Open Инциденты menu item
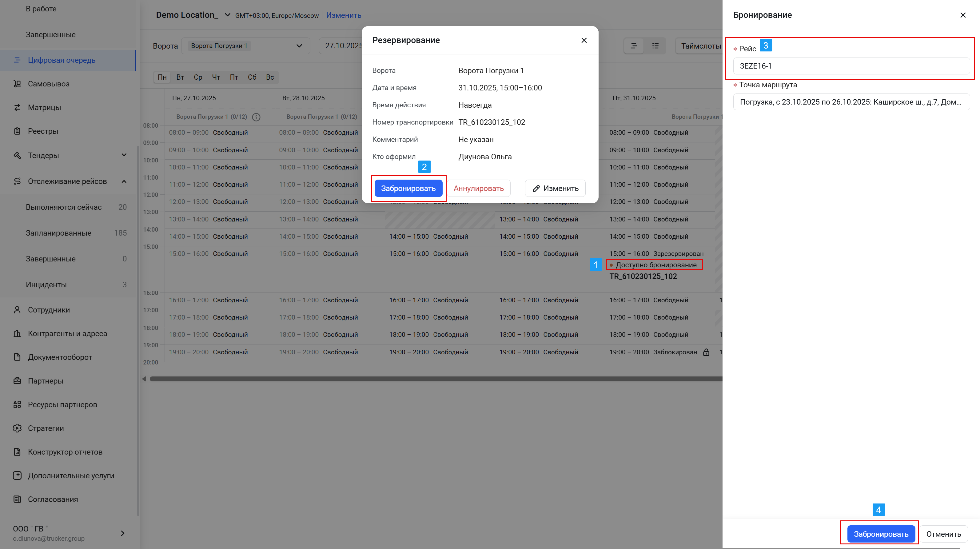Viewport: 980px width, 549px height. tap(46, 284)
